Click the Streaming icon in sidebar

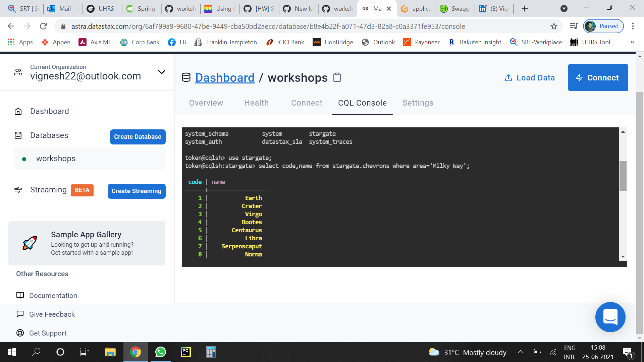pyautogui.click(x=18, y=189)
